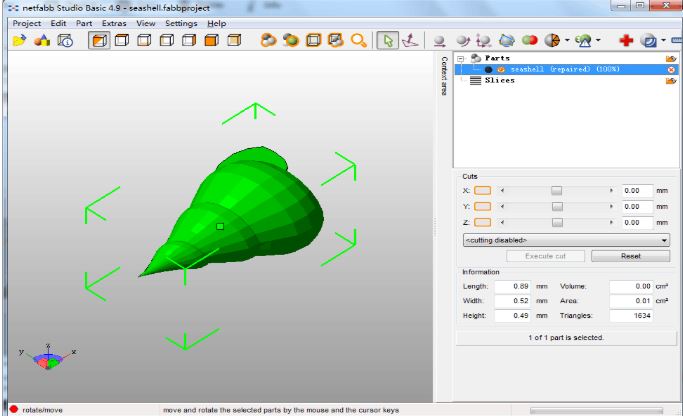Open dropdown arrow beside part analysis icon
This screenshot has width=683, height=416.
(598, 41)
